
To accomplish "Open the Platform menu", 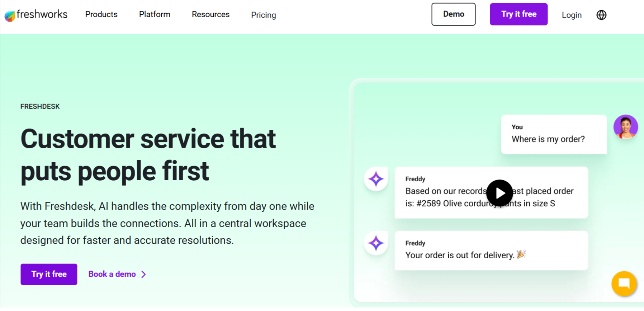I will 155,14.
